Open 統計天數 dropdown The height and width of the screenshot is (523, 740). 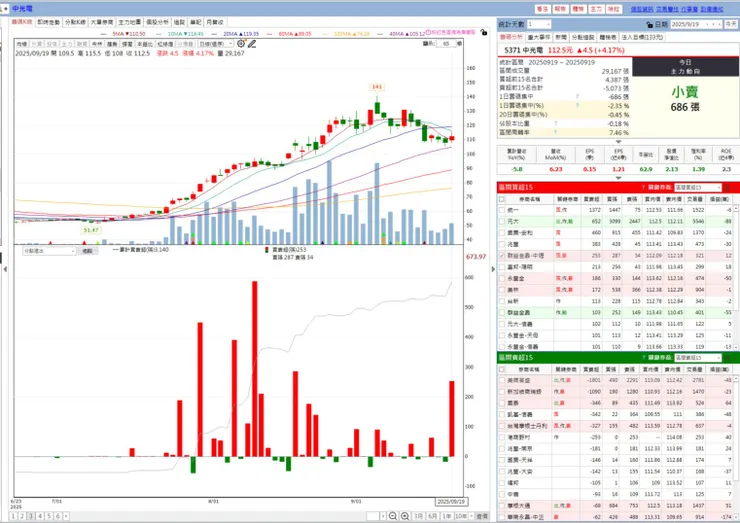pyautogui.click(x=539, y=24)
